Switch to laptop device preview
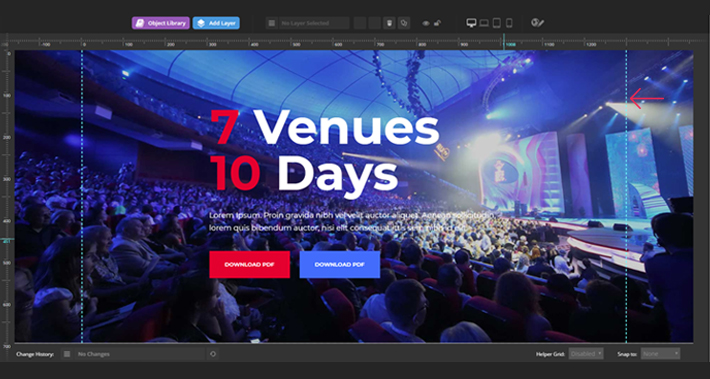Screen dimensions: 710x379 [x=484, y=23]
